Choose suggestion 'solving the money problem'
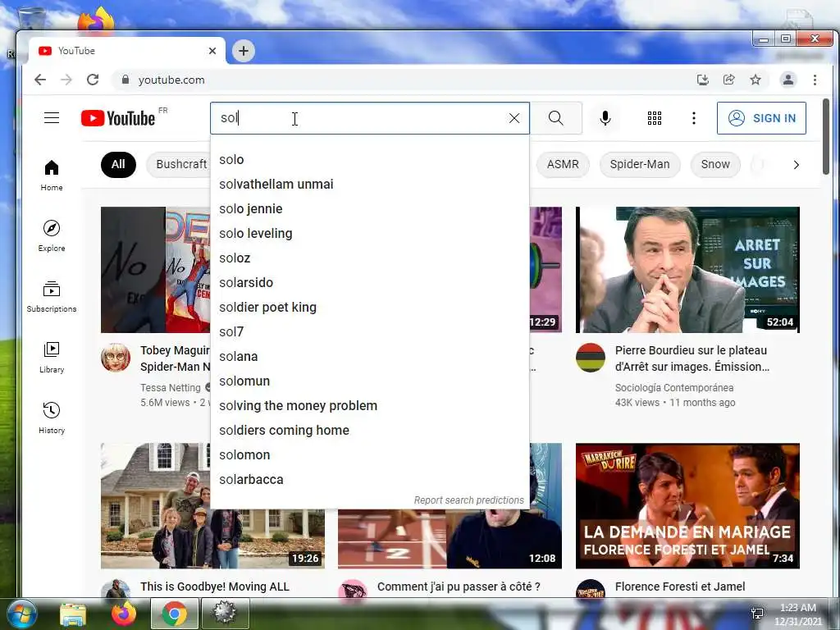 370,406
